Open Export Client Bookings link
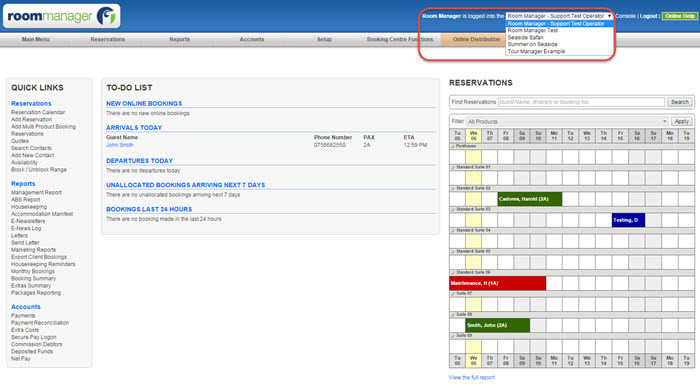Screen dimensions: 700x391 tap(39, 257)
